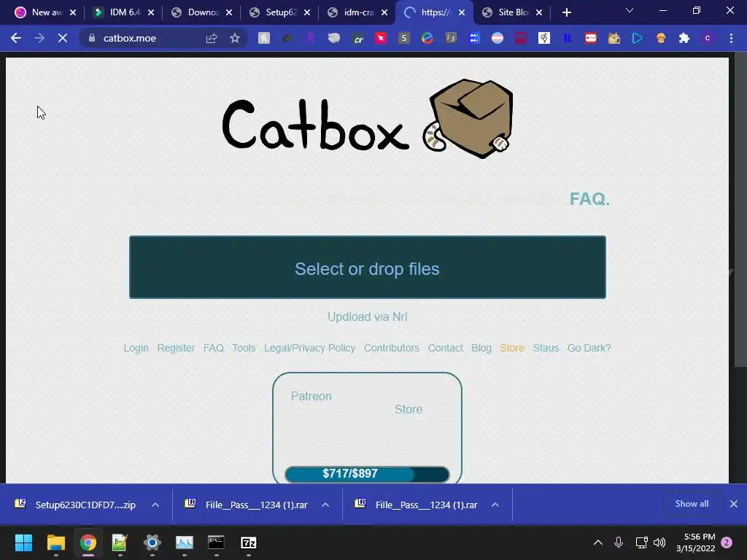Click the Patreon link in the box

tap(311, 396)
